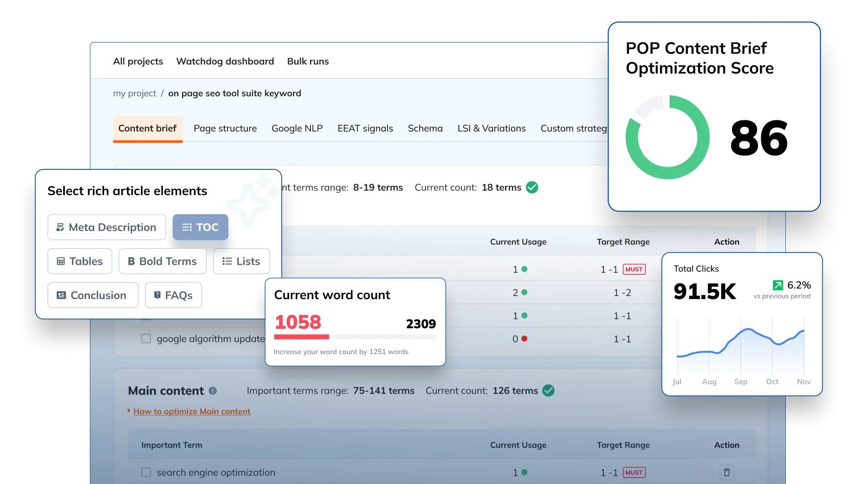
Task: Select the TOC rich element chip
Action: click(200, 227)
